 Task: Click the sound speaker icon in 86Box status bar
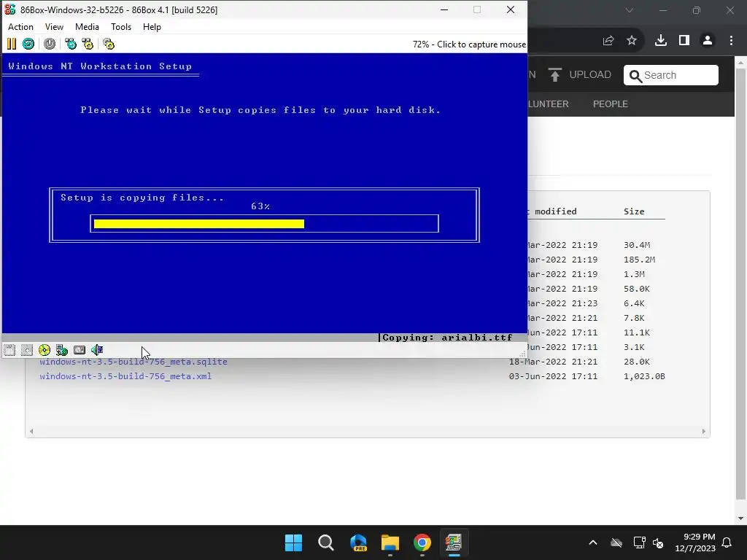point(97,350)
